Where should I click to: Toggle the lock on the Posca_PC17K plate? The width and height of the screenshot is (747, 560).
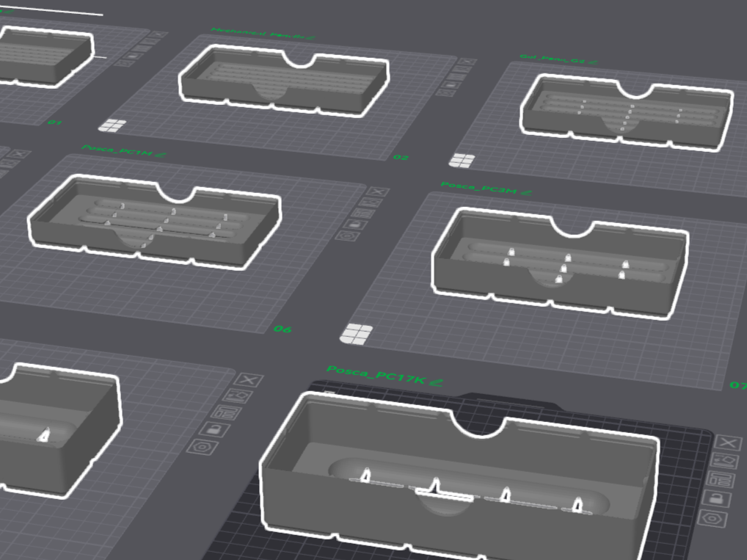pos(716,498)
